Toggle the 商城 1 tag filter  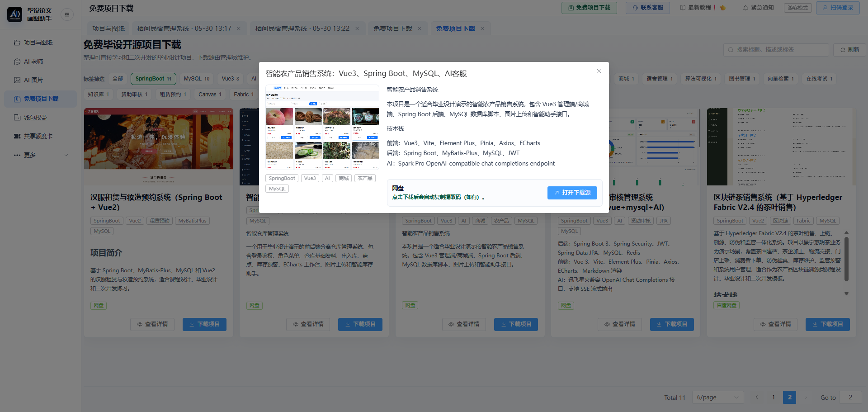pyautogui.click(x=626, y=79)
